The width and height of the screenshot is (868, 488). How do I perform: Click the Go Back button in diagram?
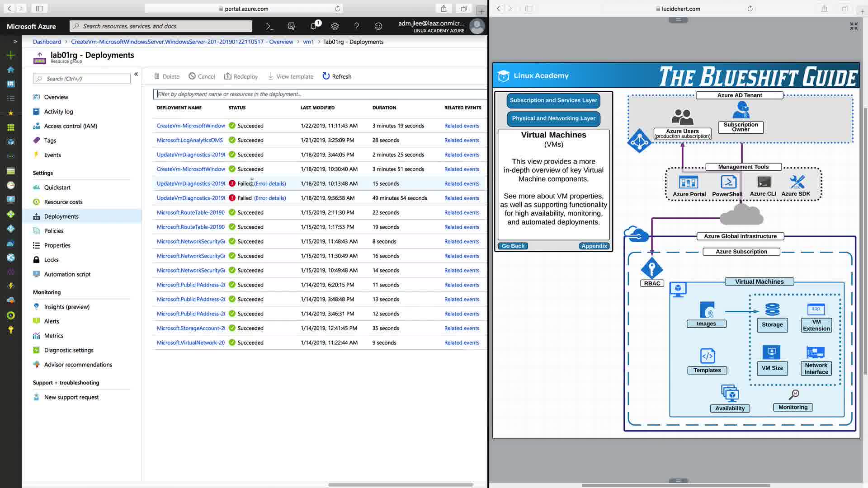coord(513,246)
